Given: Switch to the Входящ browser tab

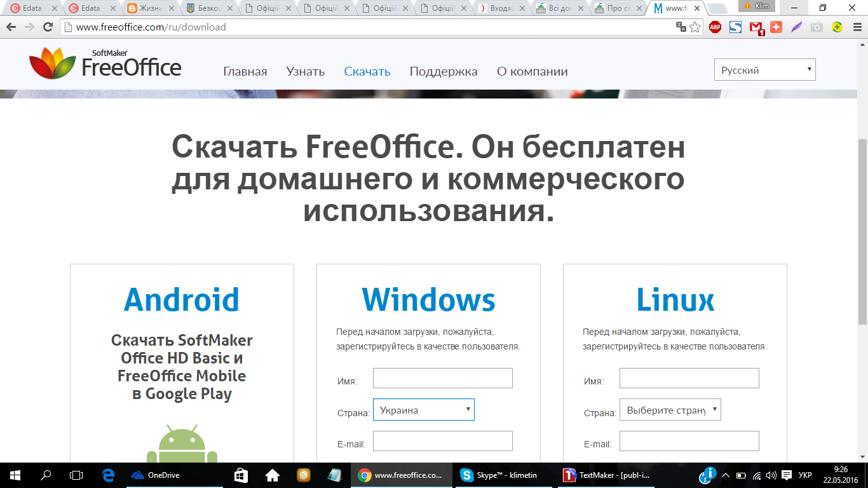Looking at the screenshot, I should [501, 9].
